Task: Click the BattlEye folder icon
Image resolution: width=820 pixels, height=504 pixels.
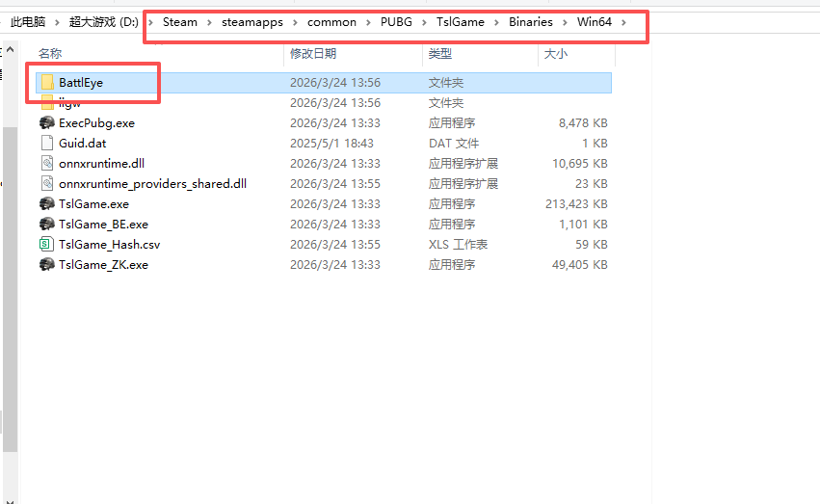Action: coord(47,83)
